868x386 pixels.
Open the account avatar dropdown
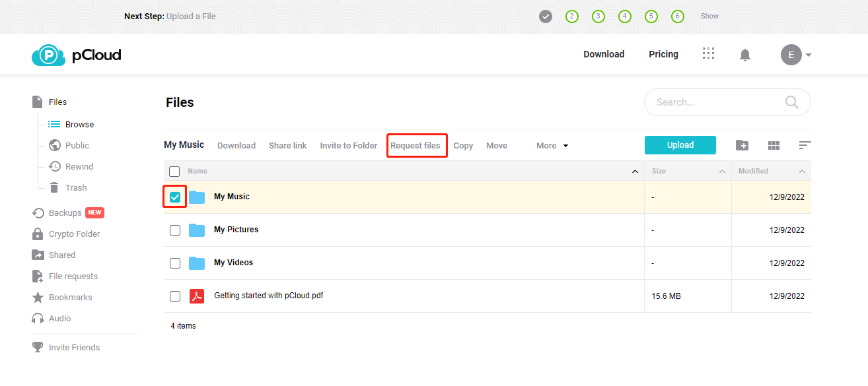795,55
